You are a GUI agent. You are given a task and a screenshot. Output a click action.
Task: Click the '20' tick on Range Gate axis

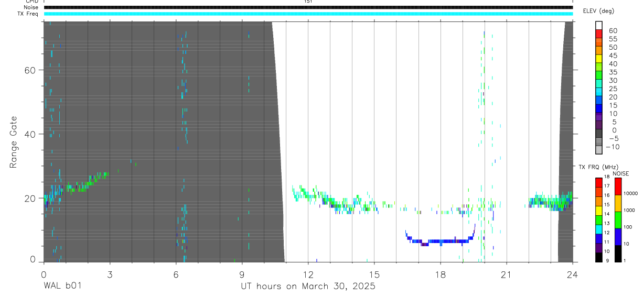click(x=31, y=198)
